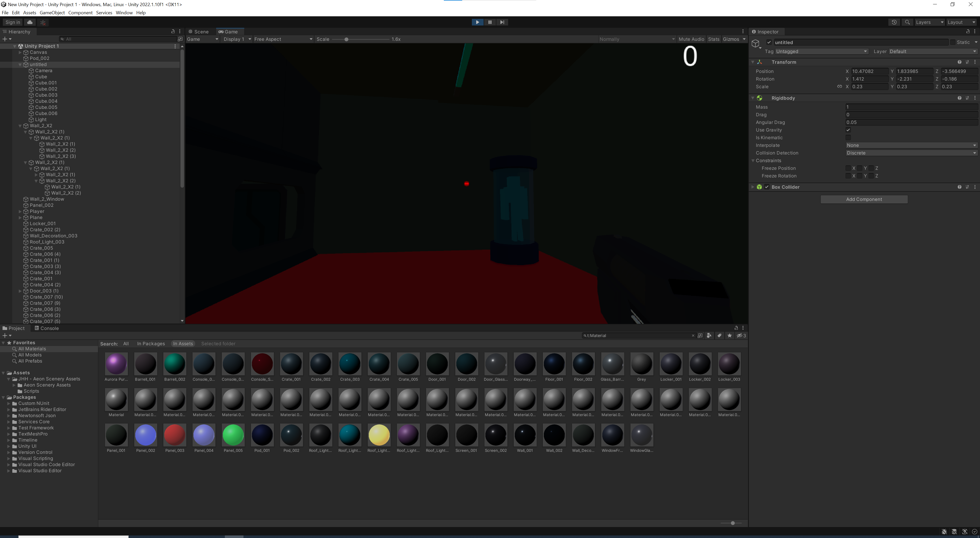The image size is (980, 538).
Task: Click the Pause button in toolbar
Action: (490, 22)
